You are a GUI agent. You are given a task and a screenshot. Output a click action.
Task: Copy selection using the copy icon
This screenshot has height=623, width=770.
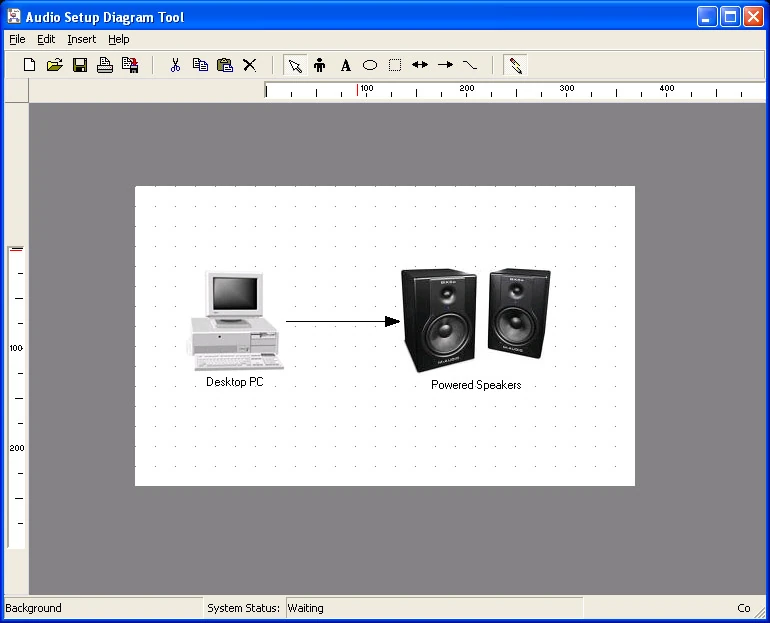[200, 65]
